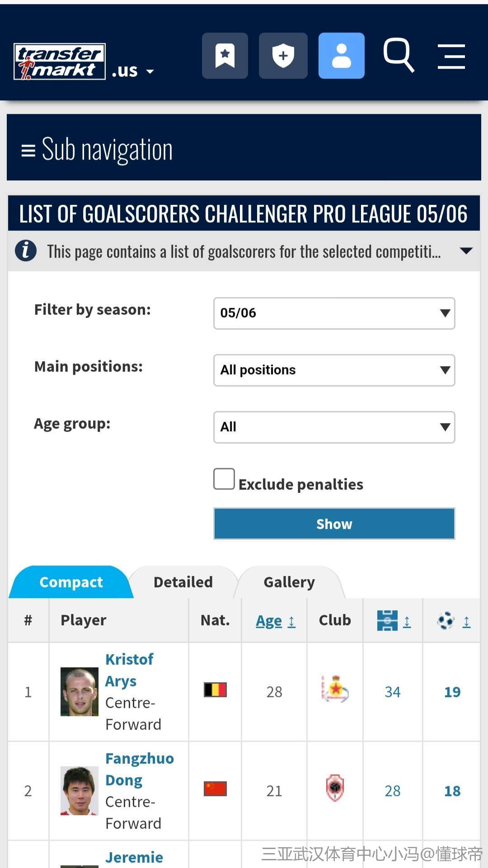Click the Transfermarkt logo
Screen dimensions: 488x868
coord(60,61)
